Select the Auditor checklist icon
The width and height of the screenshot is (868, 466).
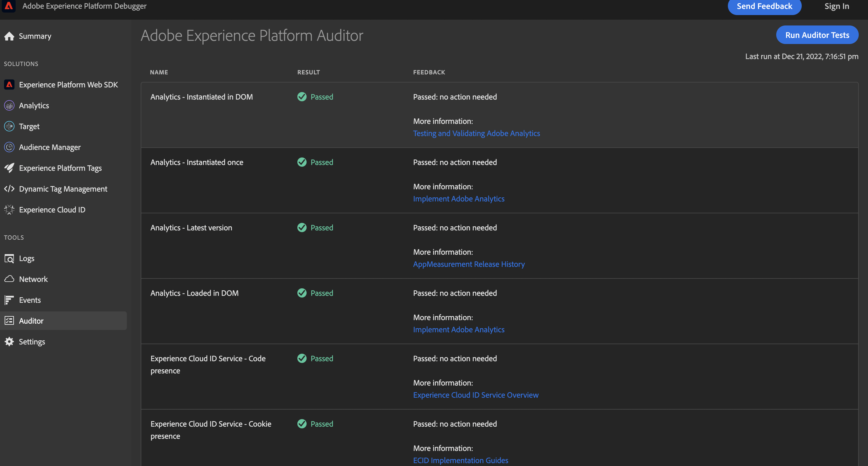[x=9, y=320]
